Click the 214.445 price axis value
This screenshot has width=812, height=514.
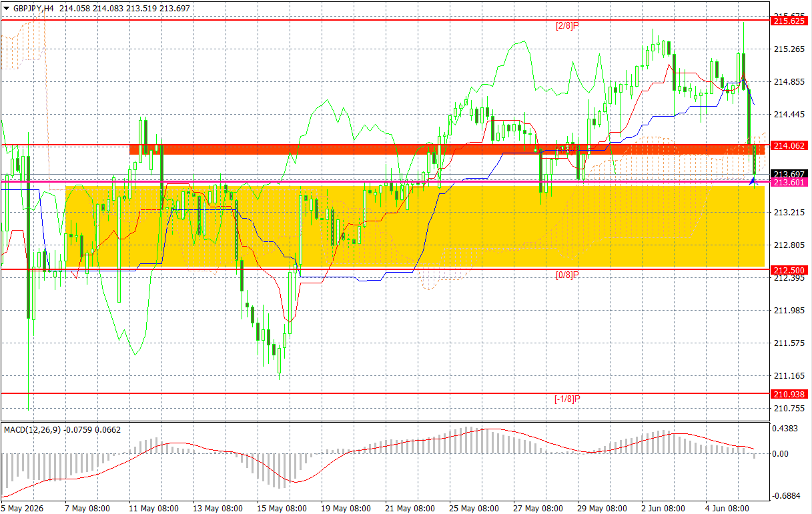coord(788,114)
